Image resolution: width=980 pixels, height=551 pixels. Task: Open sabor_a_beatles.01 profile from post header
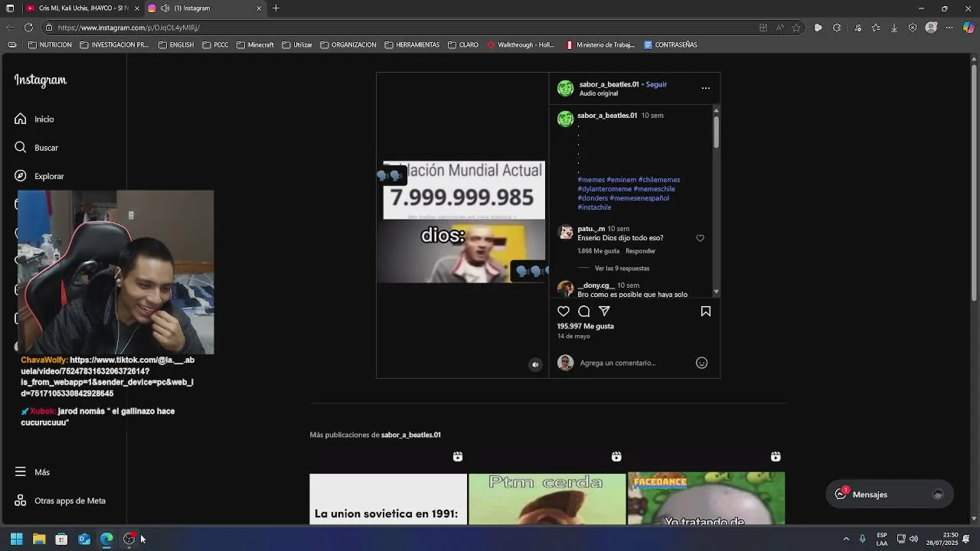(x=609, y=84)
